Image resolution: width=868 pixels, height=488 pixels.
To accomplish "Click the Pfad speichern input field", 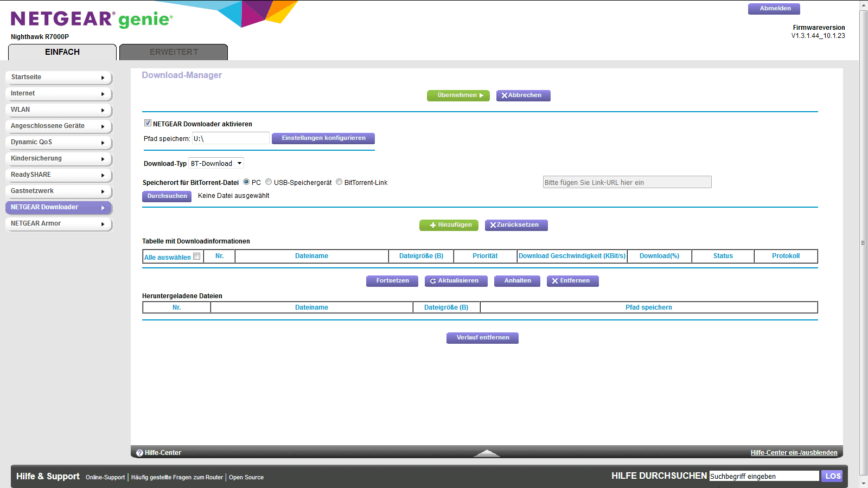I will coord(231,138).
